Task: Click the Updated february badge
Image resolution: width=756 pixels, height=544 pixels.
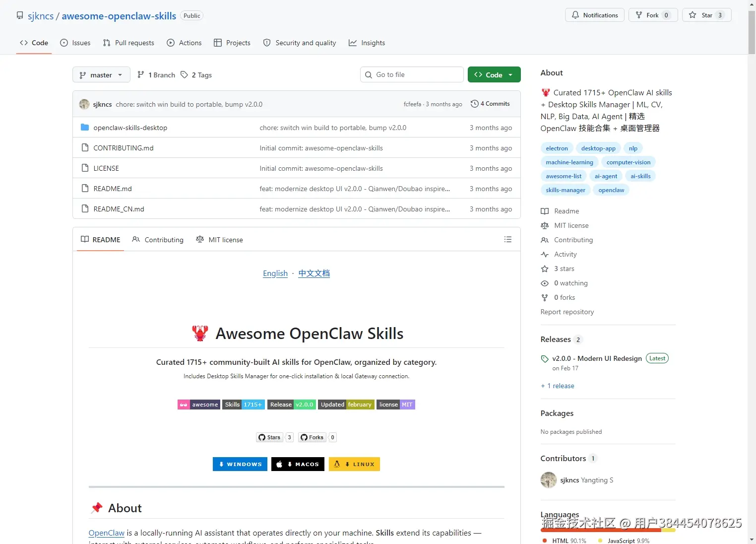Action: pos(346,405)
